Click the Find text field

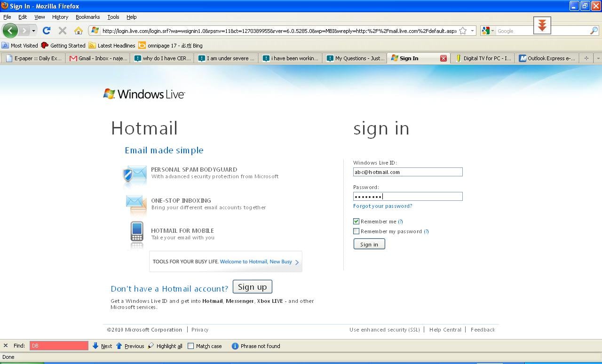[59, 346]
